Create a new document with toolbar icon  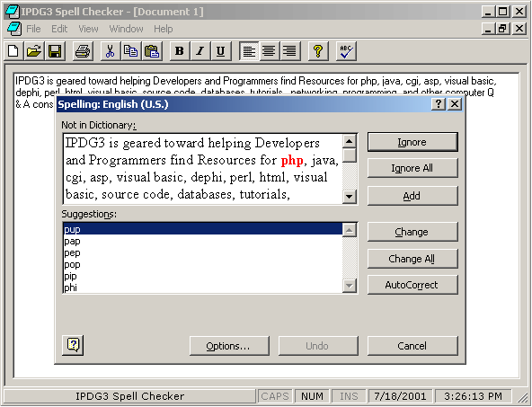pos(13,51)
